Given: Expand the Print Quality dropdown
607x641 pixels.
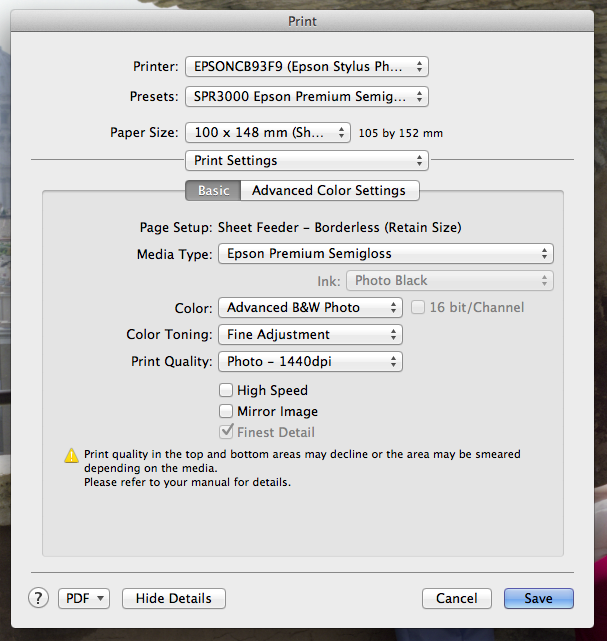Looking at the screenshot, I should [x=310, y=362].
